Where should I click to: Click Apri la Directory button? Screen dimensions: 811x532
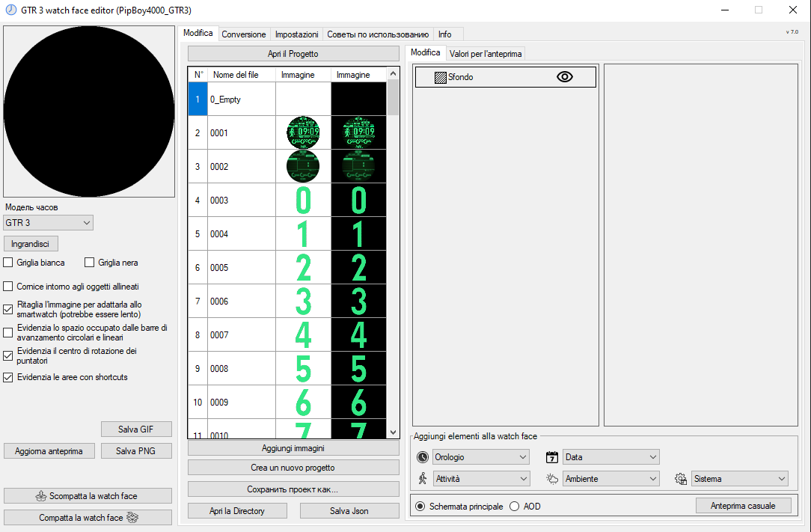pyautogui.click(x=237, y=511)
